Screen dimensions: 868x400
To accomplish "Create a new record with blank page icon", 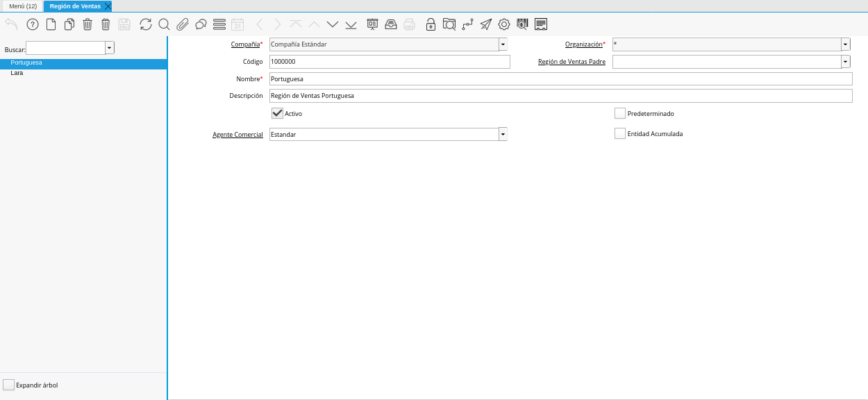I will tap(51, 24).
